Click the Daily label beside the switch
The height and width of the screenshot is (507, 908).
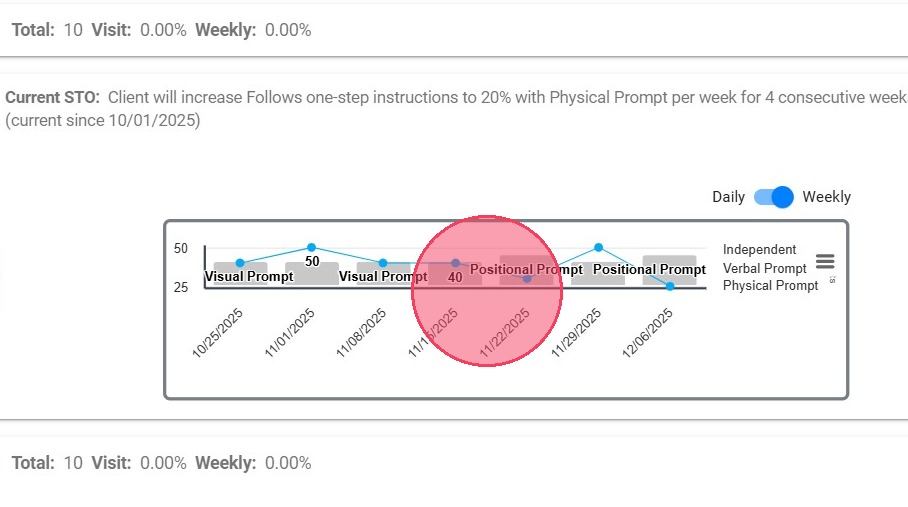click(728, 197)
